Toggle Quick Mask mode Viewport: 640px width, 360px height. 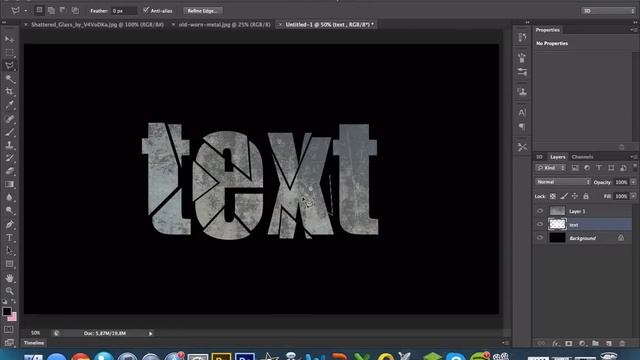pyautogui.click(x=9, y=329)
